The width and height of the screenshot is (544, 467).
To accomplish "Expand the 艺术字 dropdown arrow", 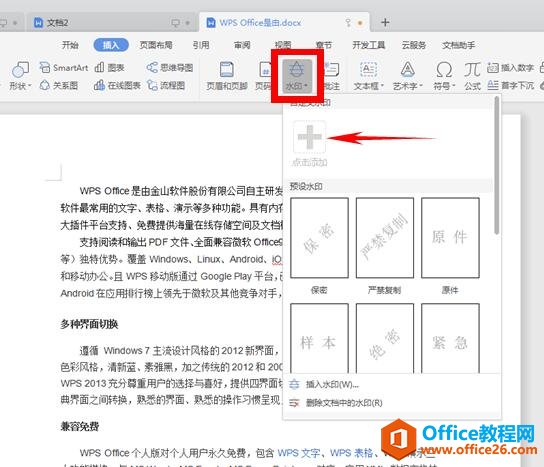I will pos(422,86).
